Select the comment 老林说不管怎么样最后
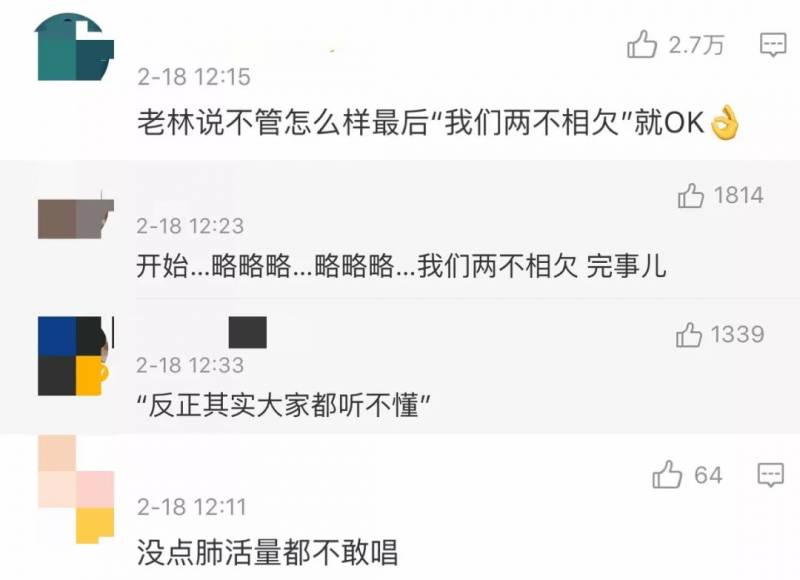The image size is (800, 580). (x=438, y=123)
